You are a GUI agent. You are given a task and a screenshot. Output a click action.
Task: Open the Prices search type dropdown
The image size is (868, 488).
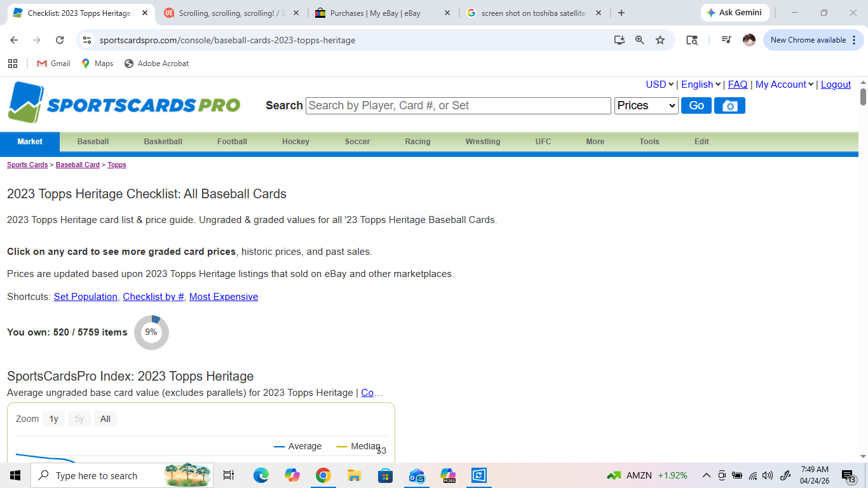[646, 105]
